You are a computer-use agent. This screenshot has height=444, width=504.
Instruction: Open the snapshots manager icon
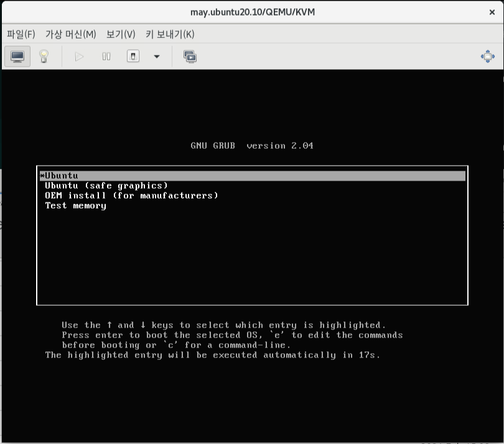[x=190, y=57]
